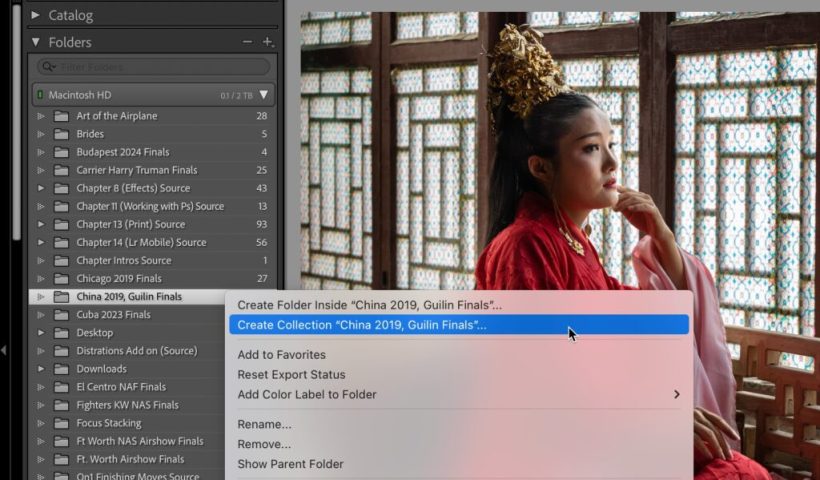Click the plus icon in Folders header
Screen dimensions: 820x480
(x=267, y=42)
